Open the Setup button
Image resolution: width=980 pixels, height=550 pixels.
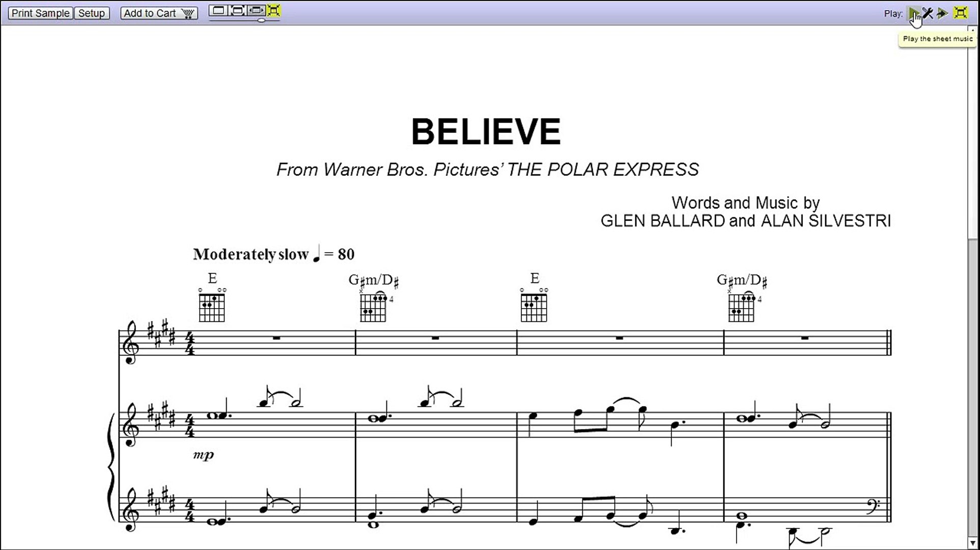pyautogui.click(x=92, y=13)
